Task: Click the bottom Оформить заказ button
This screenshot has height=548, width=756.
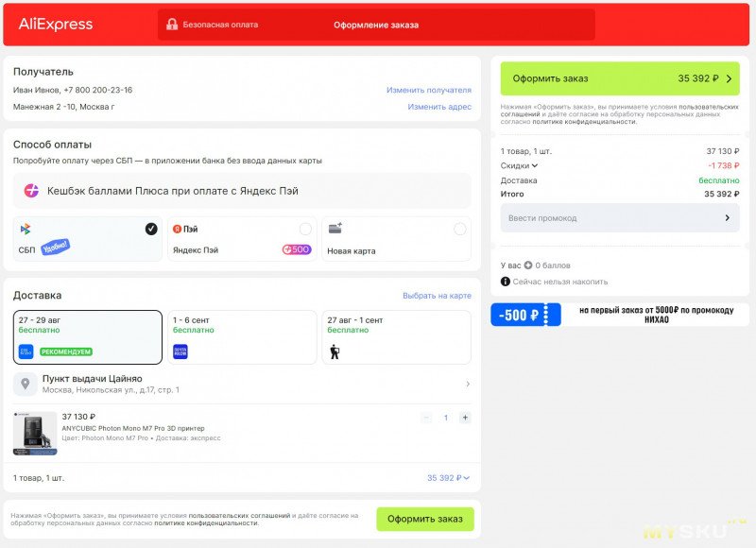Action: click(x=425, y=519)
